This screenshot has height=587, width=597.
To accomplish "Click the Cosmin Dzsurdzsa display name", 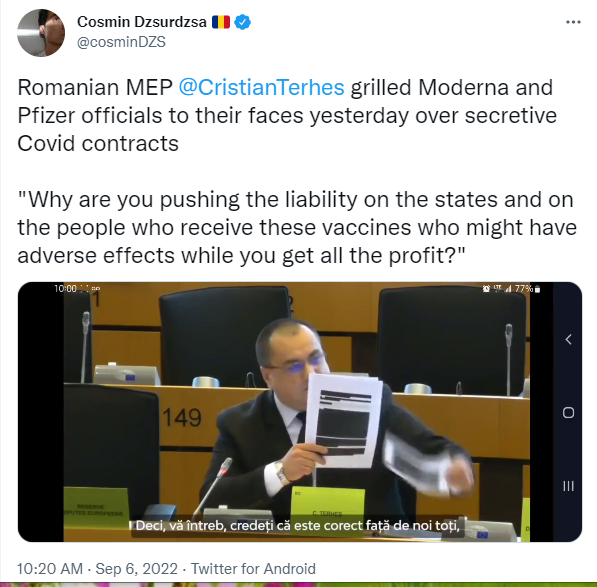I will click(x=142, y=22).
